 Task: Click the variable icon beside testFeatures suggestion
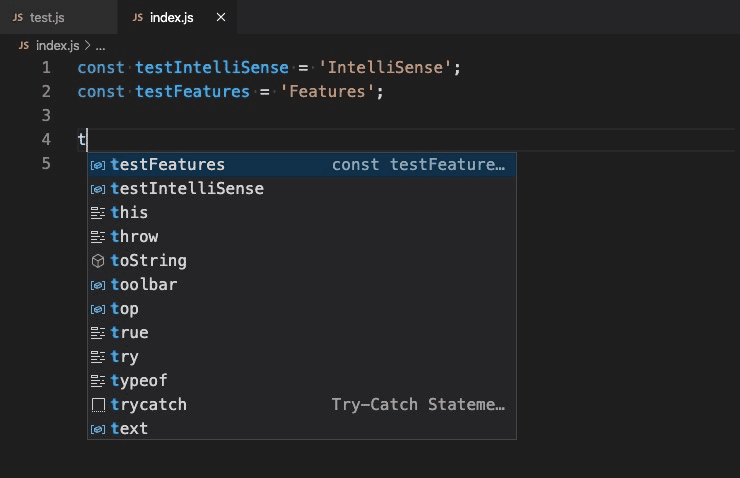click(98, 165)
